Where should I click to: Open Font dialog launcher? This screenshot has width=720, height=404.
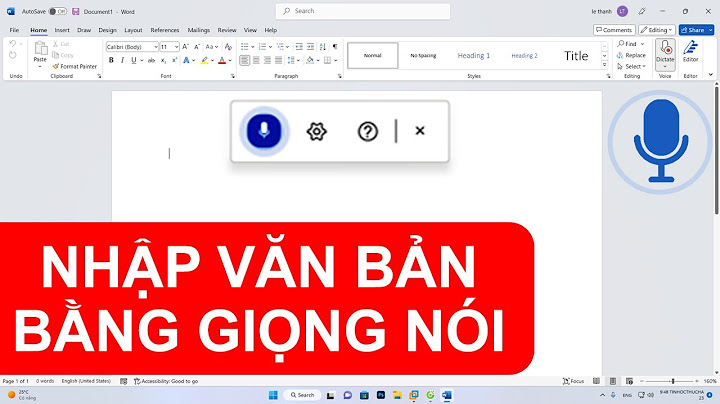[x=233, y=76]
